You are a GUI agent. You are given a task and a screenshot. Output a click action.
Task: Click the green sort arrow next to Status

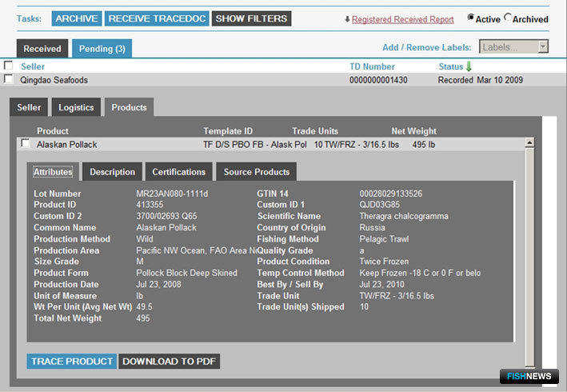pyautogui.click(x=469, y=66)
